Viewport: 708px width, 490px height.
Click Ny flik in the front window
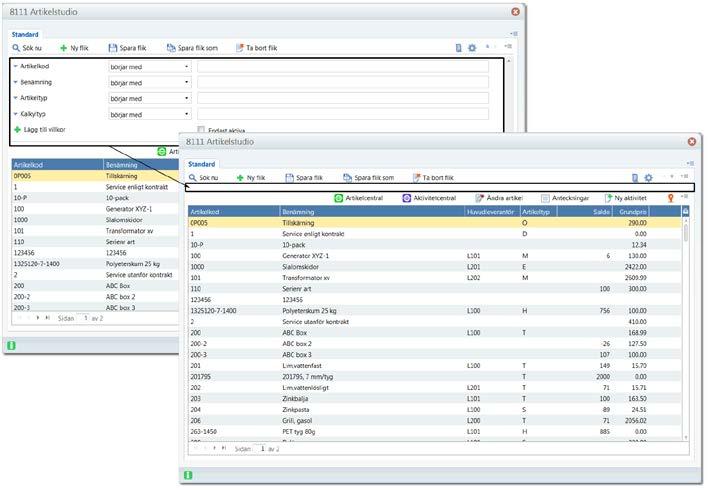coord(251,178)
